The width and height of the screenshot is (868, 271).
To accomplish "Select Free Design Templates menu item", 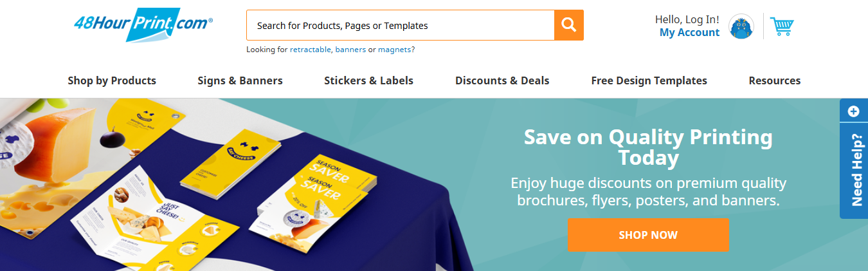I will coord(649,80).
